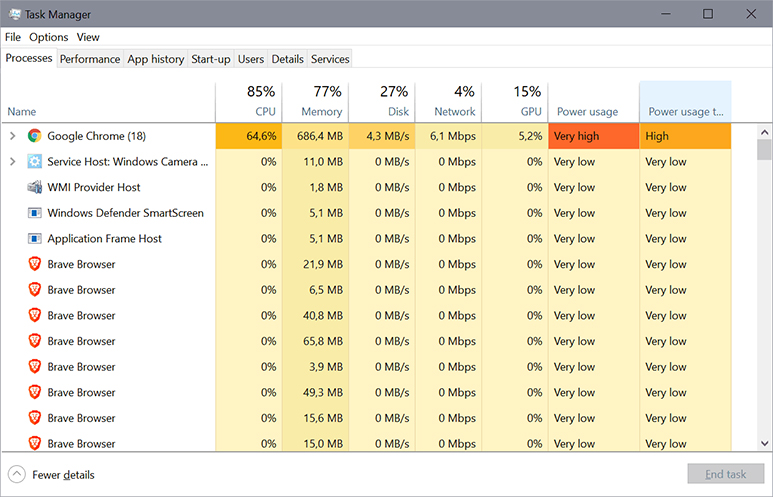Click the Application Frame Host icon
This screenshot has height=497, width=773.
tap(34, 239)
